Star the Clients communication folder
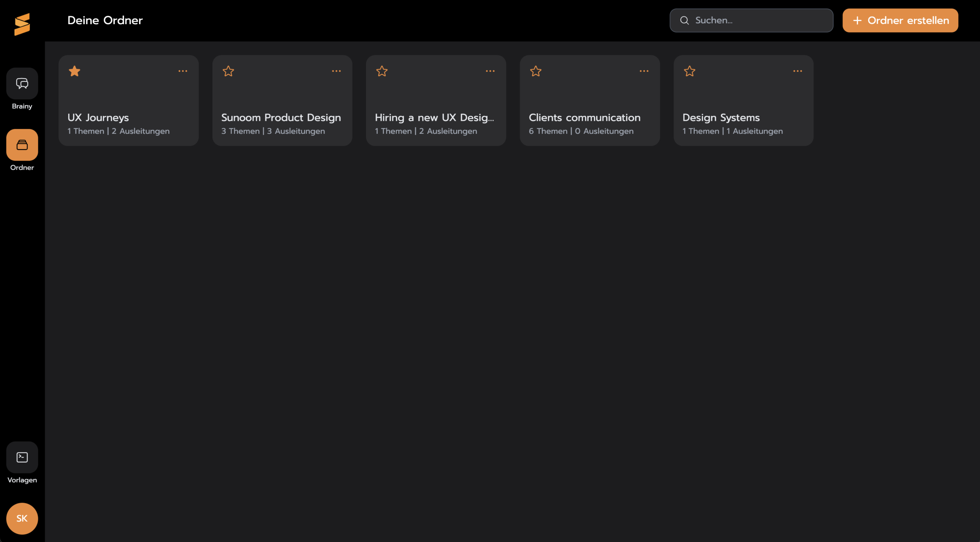The height and width of the screenshot is (542, 980). pyautogui.click(x=536, y=71)
